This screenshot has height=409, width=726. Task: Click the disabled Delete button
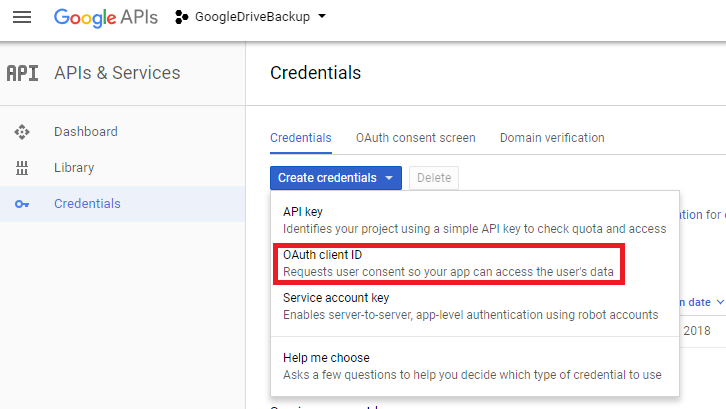[434, 178]
